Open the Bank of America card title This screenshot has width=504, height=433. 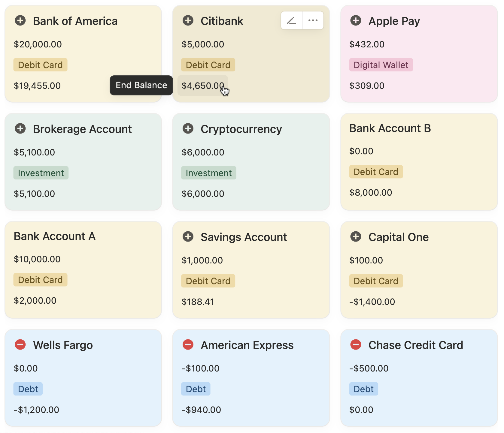(x=75, y=21)
